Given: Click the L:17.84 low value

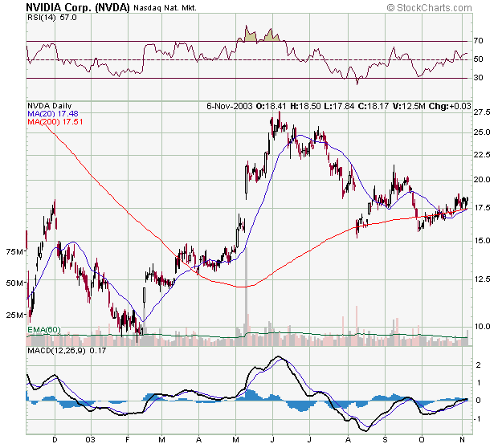Looking at the screenshot, I should pyautogui.click(x=339, y=106).
